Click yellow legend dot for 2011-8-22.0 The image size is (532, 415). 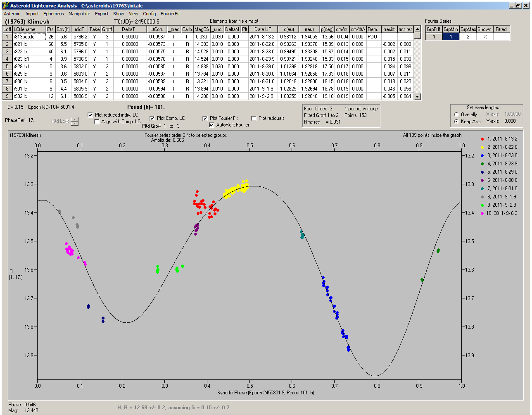point(482,147)
